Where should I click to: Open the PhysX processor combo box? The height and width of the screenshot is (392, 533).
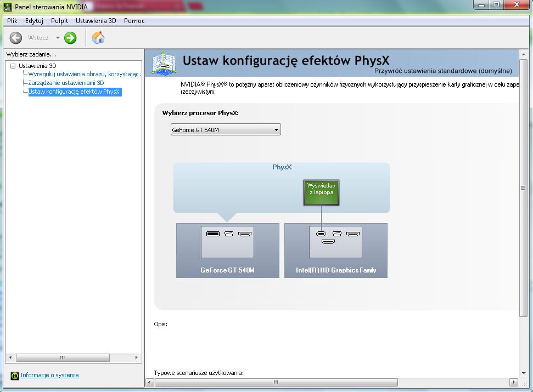(226, 129)
